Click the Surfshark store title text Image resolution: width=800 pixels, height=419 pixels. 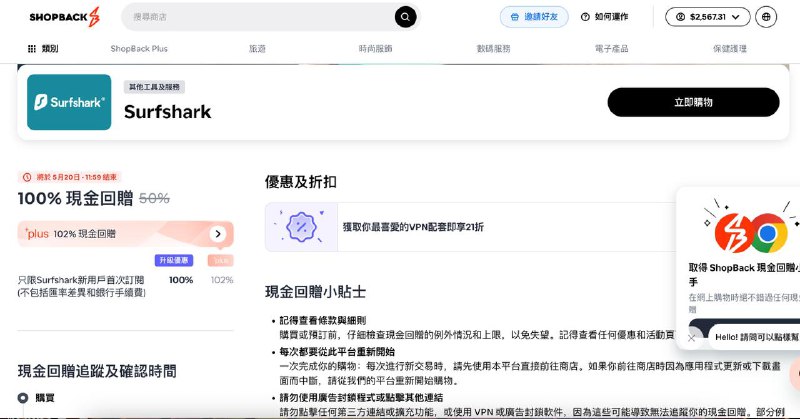(167, 112)
